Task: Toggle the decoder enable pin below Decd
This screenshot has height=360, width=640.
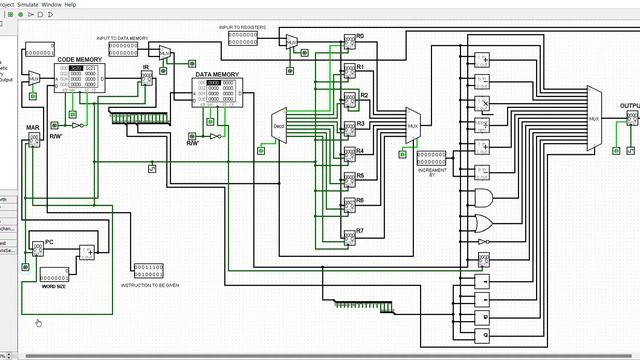Action: click(x=261, y=151)
